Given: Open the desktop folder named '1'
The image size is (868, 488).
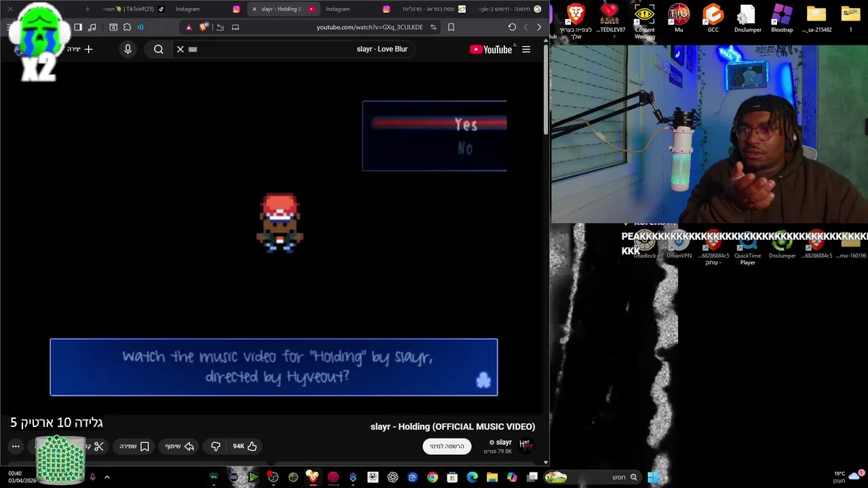Looking at the screenshot, I should pos(850,18).
